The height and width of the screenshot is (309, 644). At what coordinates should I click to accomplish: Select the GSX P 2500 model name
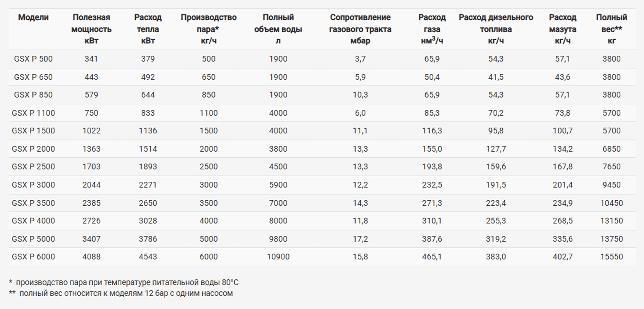coord(33,167)
